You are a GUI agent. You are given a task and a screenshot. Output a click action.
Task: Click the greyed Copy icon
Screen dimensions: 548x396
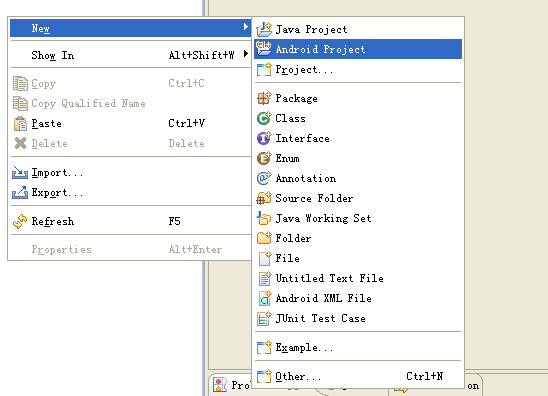point(20,84)
